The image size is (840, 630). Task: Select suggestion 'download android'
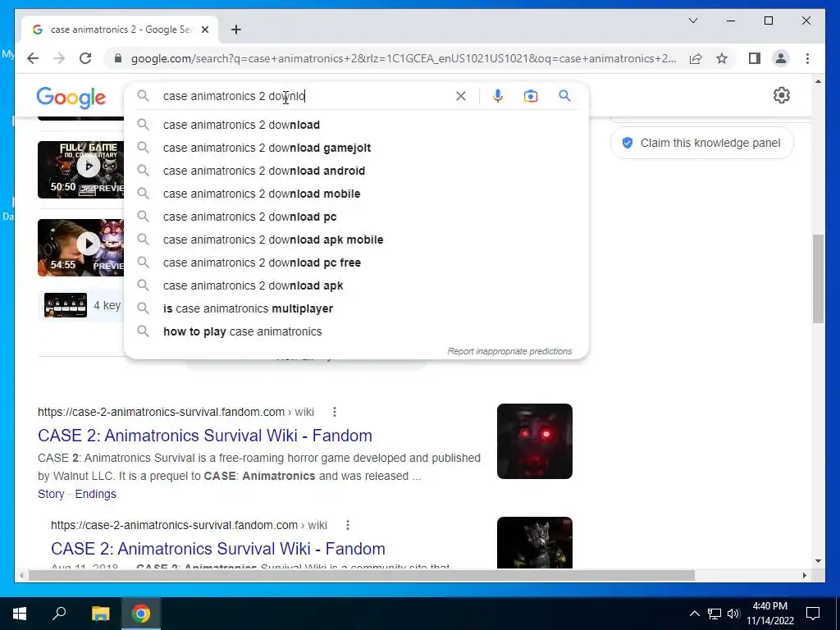[356, 171]
